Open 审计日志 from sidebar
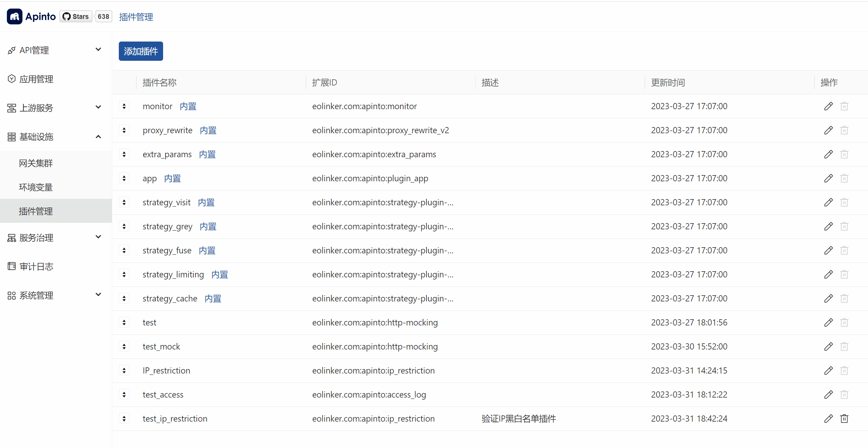 point(36,266)
